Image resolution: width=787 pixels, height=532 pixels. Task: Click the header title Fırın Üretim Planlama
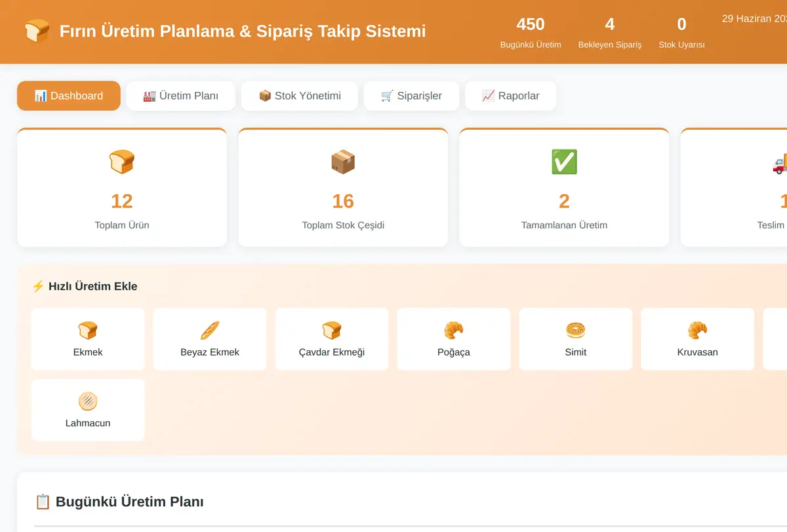(243, 31)
